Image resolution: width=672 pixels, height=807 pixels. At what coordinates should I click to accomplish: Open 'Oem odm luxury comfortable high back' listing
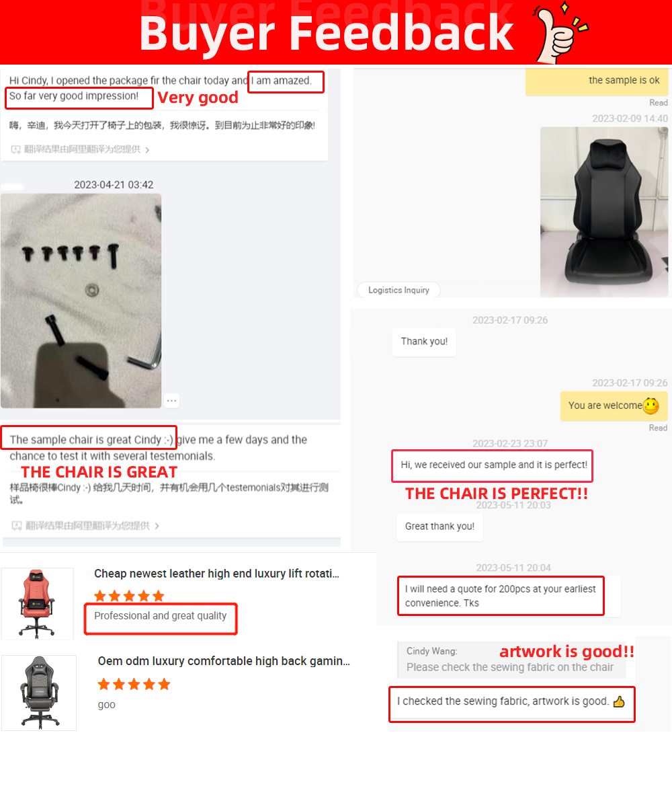click(x=224, y=661)
